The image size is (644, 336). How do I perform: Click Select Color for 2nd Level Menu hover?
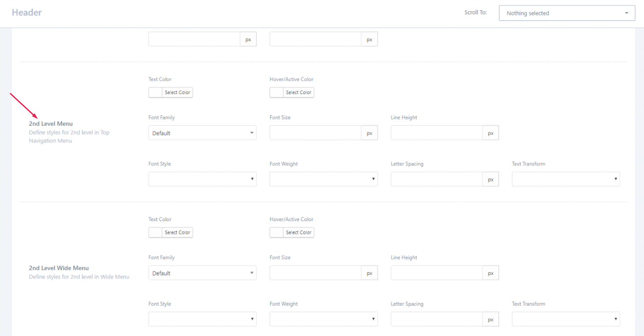(298, 92)
